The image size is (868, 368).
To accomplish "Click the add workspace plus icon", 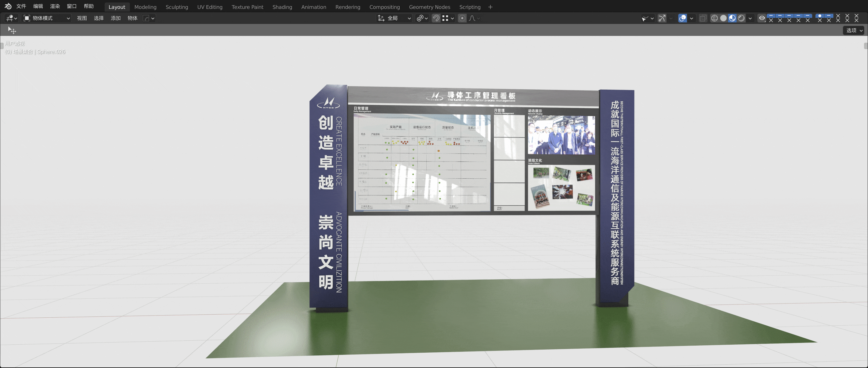I will point(490,7).
